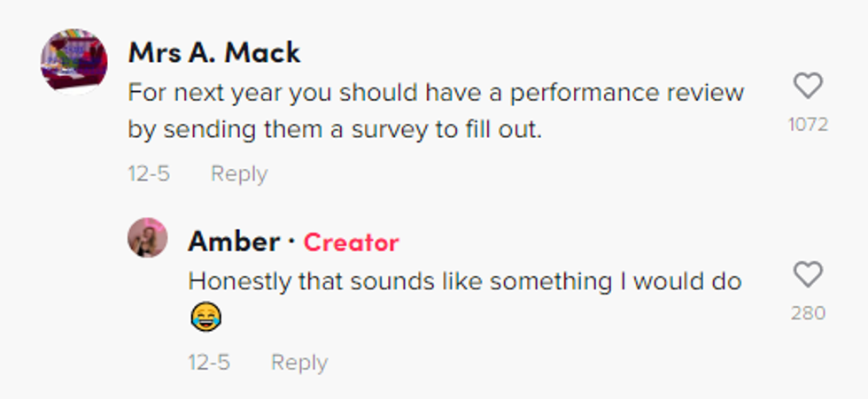The image size is (868, 399).
Task: Open Mrs A. Mack's profile picture
Action: click(x=74, y=62)
